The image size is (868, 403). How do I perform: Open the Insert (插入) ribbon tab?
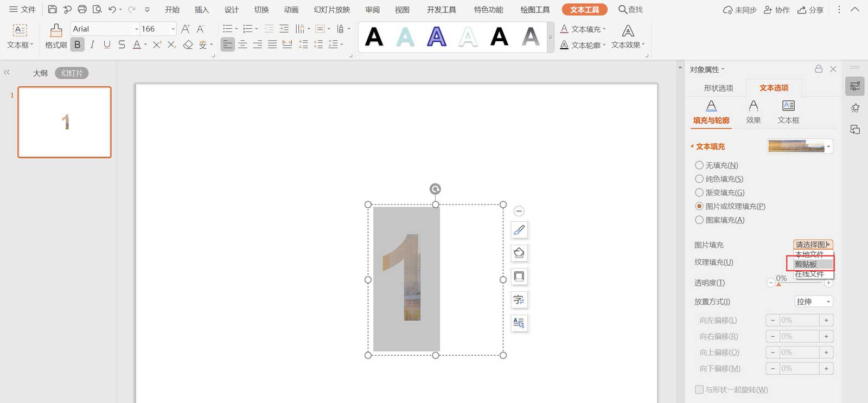(x=201, y=10)
